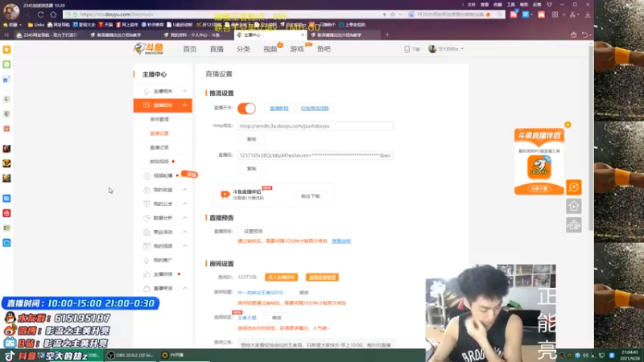The height and width of the screenshot is (362, 644).
Task: Click the money bag icon beside 我的收益
Action: click(147, 190)
